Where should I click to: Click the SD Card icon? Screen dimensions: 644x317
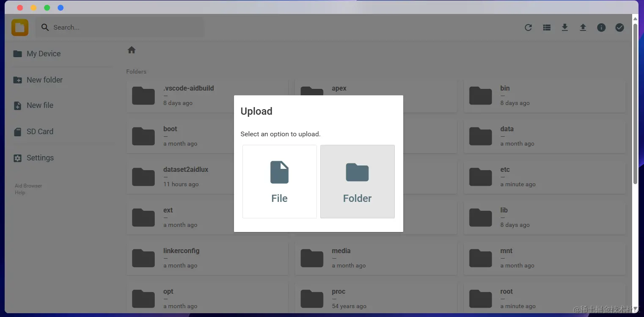point(17,132)
